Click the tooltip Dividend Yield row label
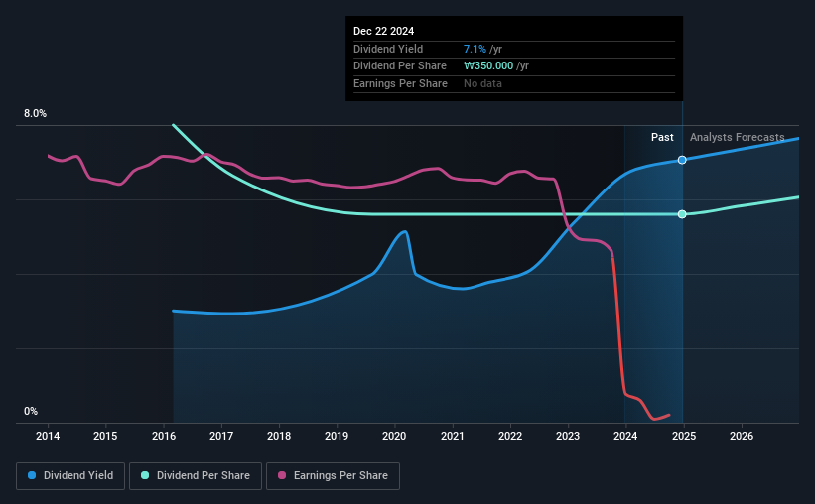 click(x=388, y=49)
